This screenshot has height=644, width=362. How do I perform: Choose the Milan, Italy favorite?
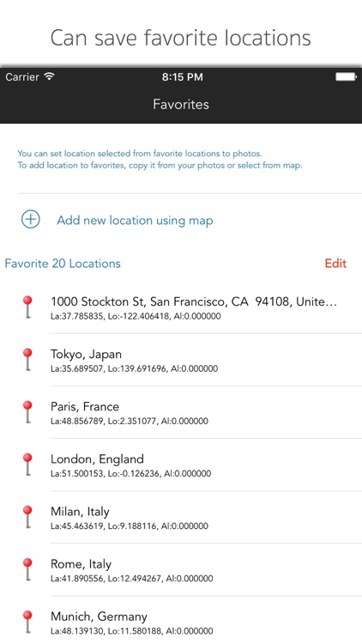181,518
